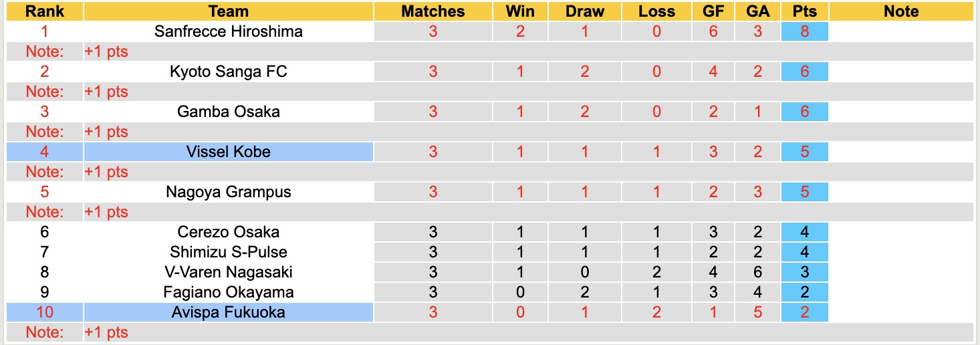
Task: Open the Kyoto Sanga FC team name
Action: (x=229, y=72)
